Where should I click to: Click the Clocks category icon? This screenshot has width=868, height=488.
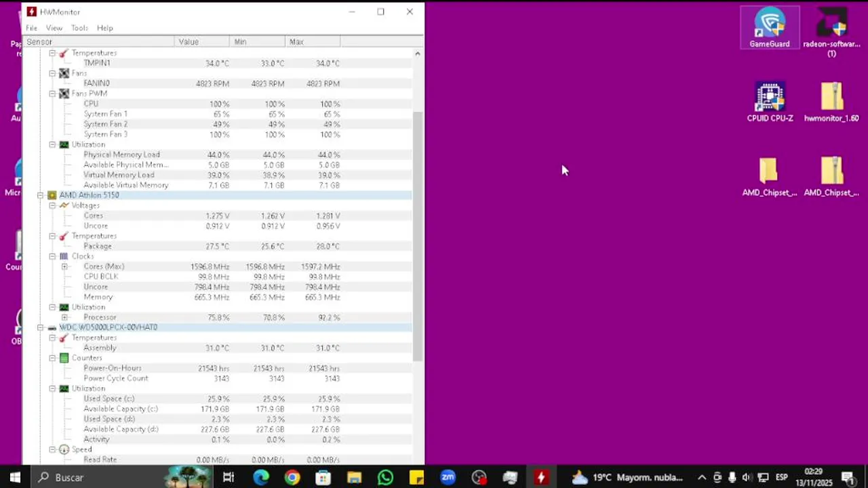64,256
